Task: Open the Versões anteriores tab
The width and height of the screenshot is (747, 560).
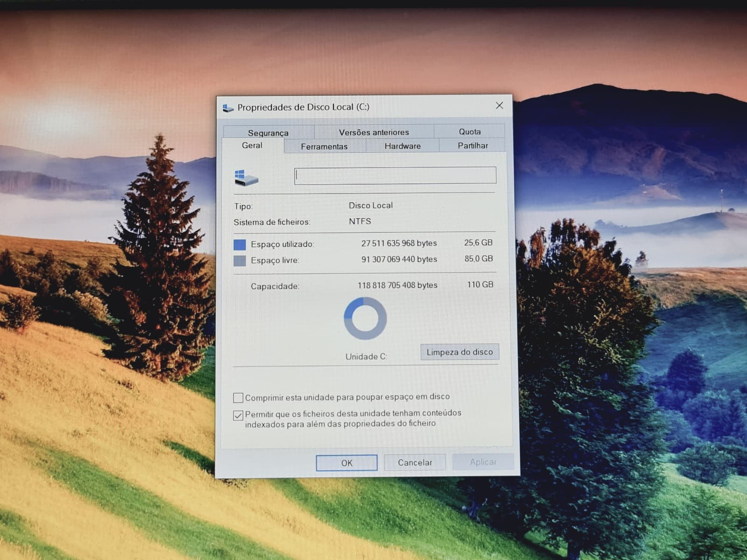Action: pyautogui.click(x=374, y=132)
